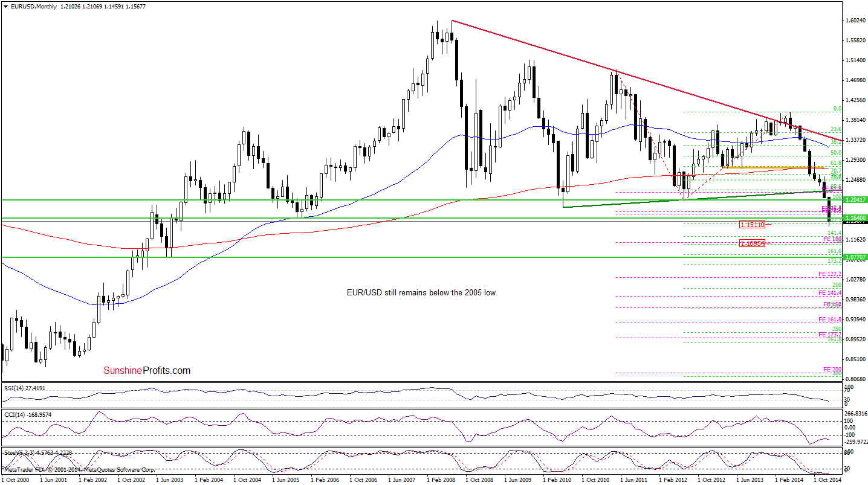This screenshot has width=868, height=485.
Task: Click the 1 Feb 2002 date label
Action: pyautogui.click(x=92, y=479)
